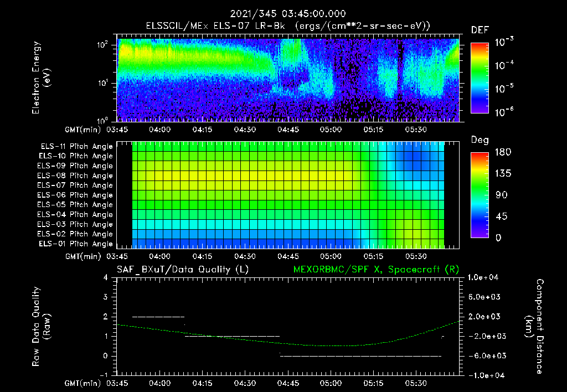The height and width of the screenshot is (392, 567).
Task: Click the timestamp title 2021/345 03:45:00.000
Action: tap(288, 14)
